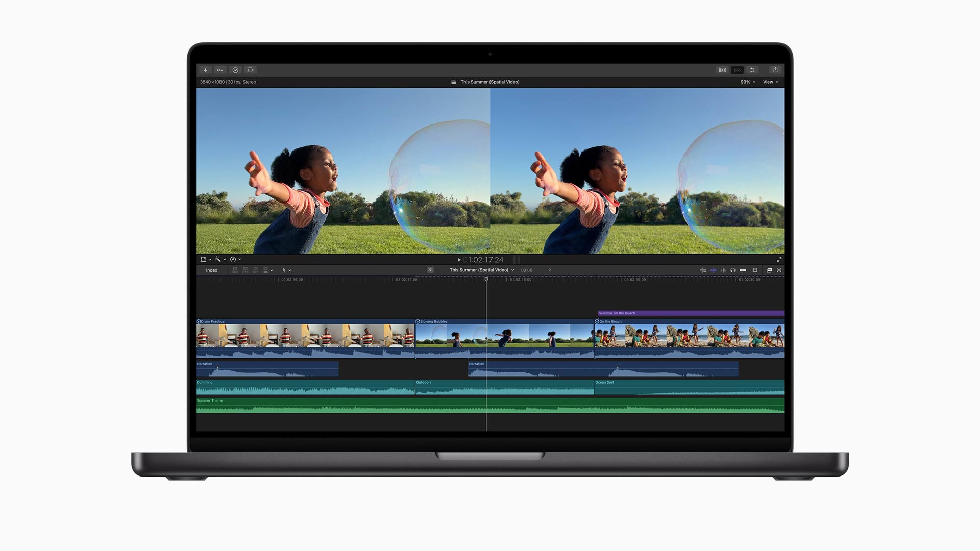The image size is (980, 551).
Task: Toggle the Inspector sliders button
Action: point(752,70)
